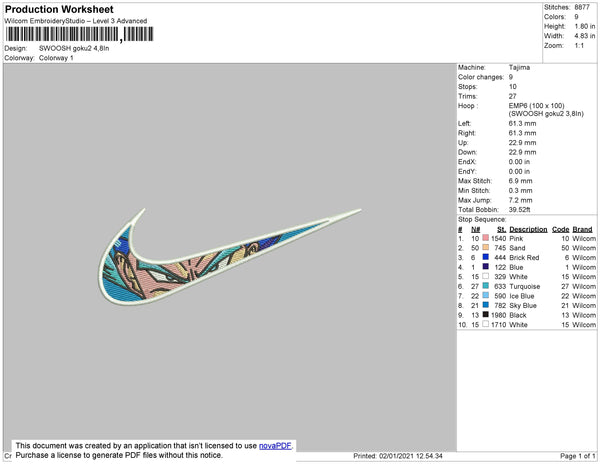Click '(SWOOSH goku2 3,8In)' under hoop
The width and height of the screenshot is (600, 464).
pyautogui.click(x=546, y=114)
